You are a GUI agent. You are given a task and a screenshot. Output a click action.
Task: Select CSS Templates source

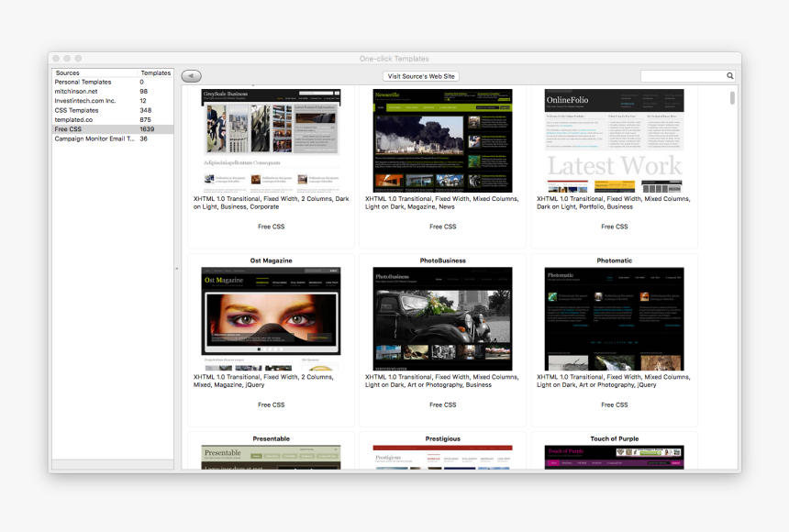point(113,110)
